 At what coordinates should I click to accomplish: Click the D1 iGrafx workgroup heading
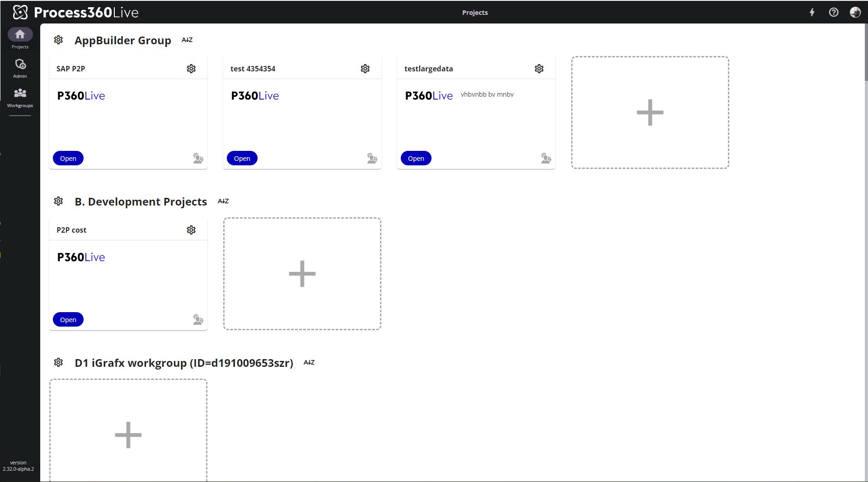(x=184, y=363)
